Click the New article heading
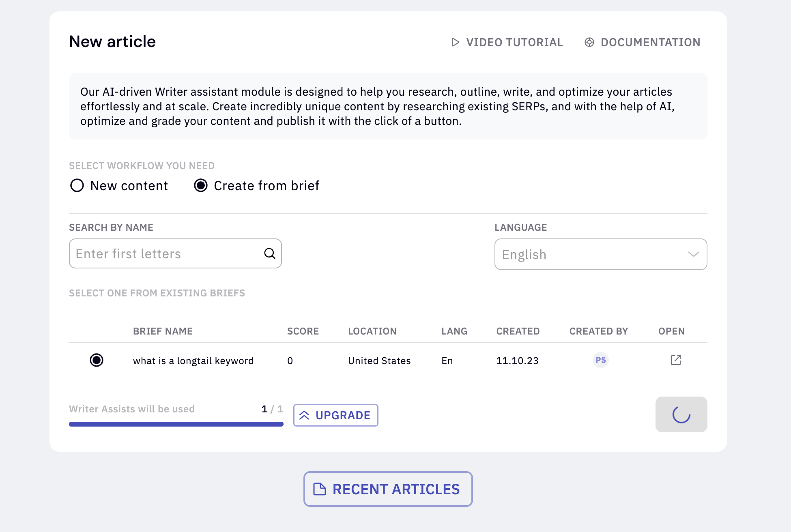Screen dimensions: 791x532 point(112,41)
